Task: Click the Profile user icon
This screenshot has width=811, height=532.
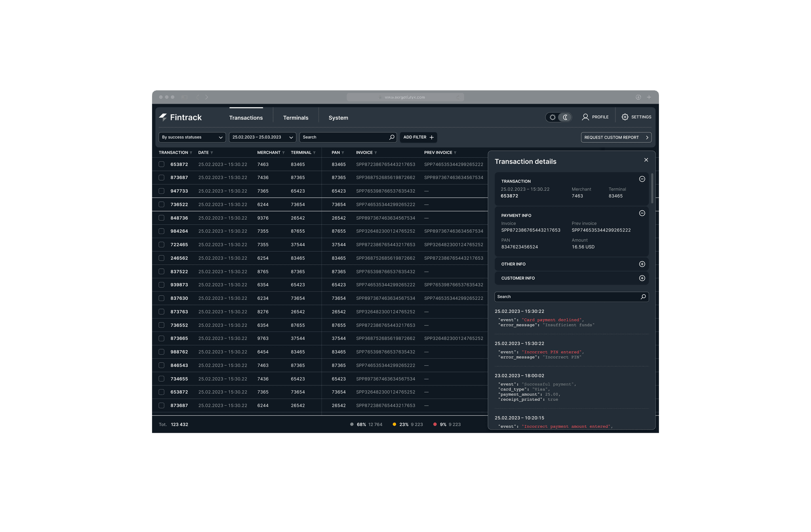Action: (x=585, y=117)
